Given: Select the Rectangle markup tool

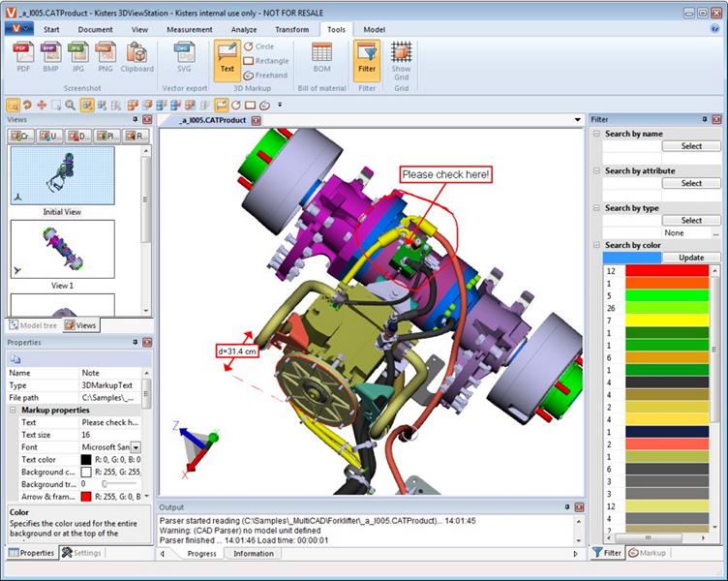Looking at the screenshot, I should pyautogui.click(x=266, y=61).
